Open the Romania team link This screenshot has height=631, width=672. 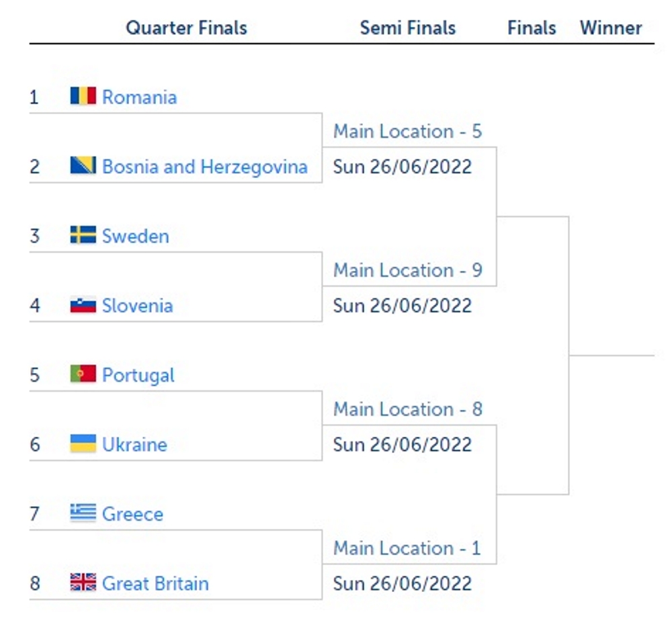[x=139, y=97]
